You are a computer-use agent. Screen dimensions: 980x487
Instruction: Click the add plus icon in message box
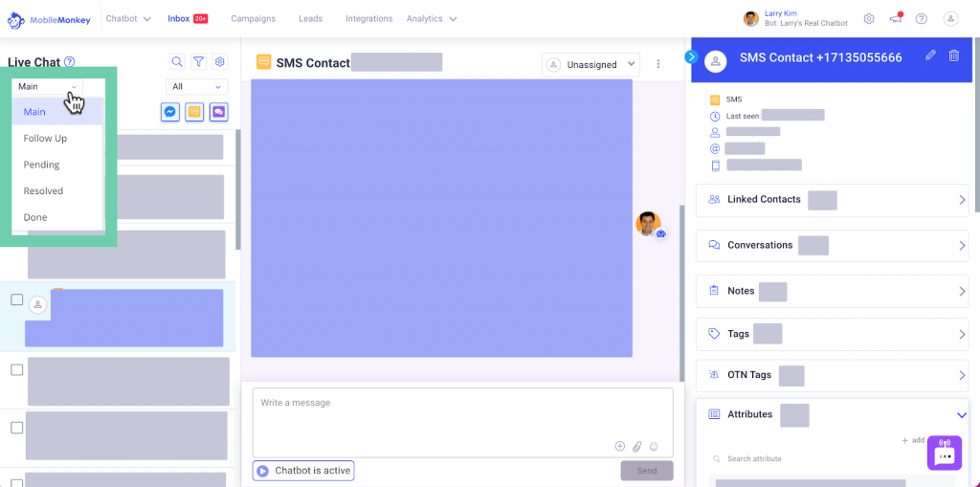[620, 447]
